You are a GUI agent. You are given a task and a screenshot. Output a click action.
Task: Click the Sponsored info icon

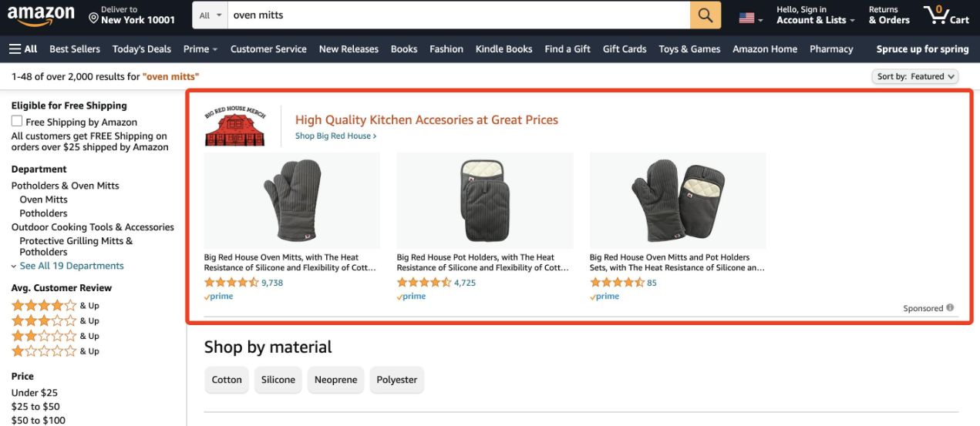click(950, 308)
